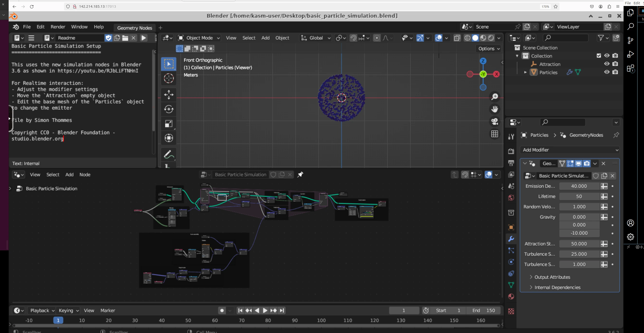Expand the Particles object in outliner
The width and height of the screenshot is (644, 333).
pyautogui.click(x=525, y=72)
